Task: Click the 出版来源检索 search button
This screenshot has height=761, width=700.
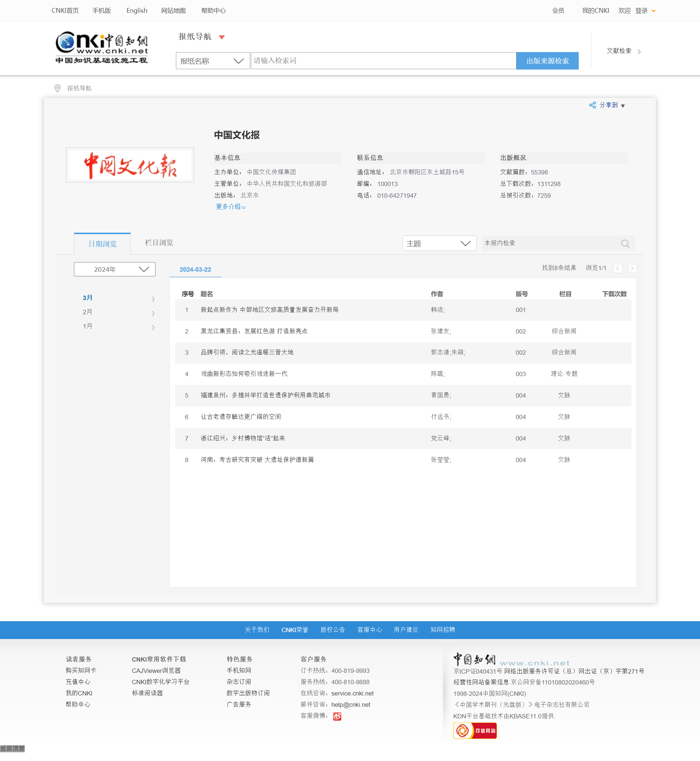Action: [x=547, y=61]
